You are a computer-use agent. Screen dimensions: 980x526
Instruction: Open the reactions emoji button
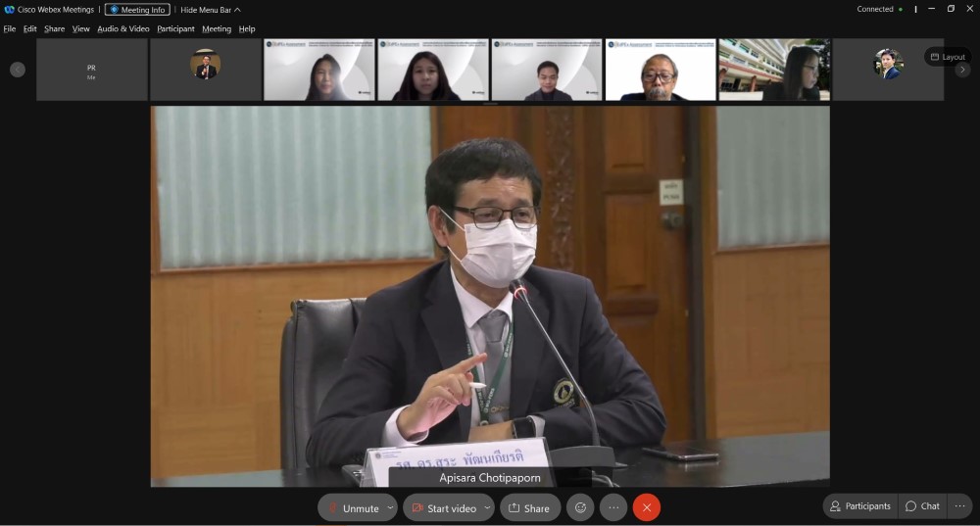click(580, 507)
